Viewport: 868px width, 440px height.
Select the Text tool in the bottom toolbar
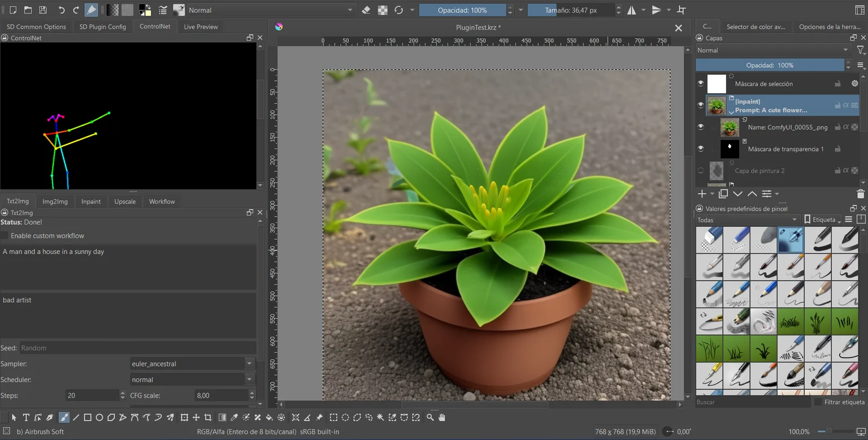coord(26,417)
